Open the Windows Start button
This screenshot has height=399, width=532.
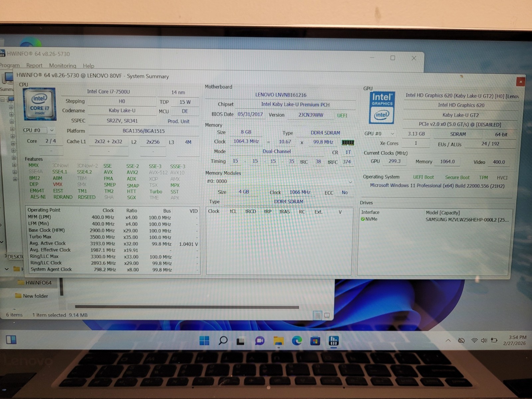(x=204, y=340)
